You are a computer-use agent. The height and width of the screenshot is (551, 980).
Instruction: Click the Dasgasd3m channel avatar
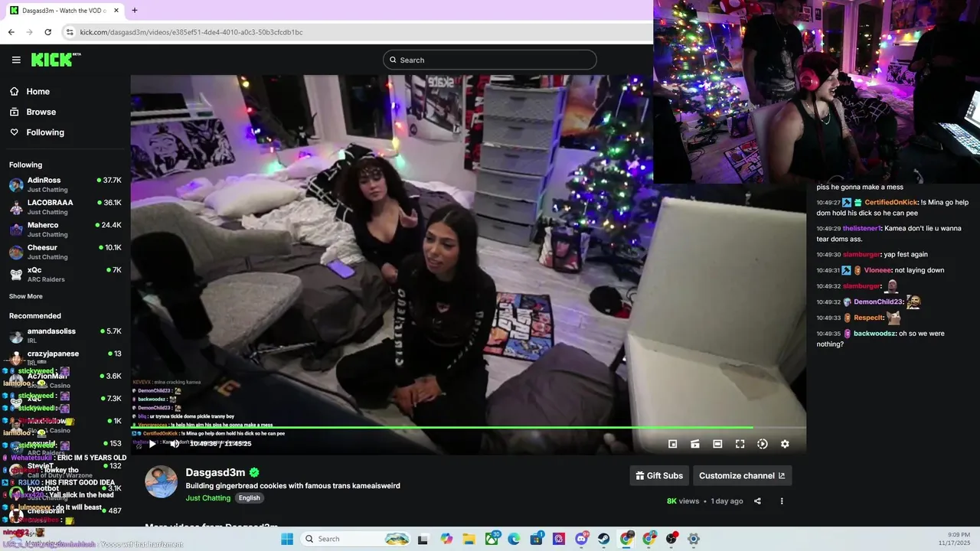coord(161,481)
